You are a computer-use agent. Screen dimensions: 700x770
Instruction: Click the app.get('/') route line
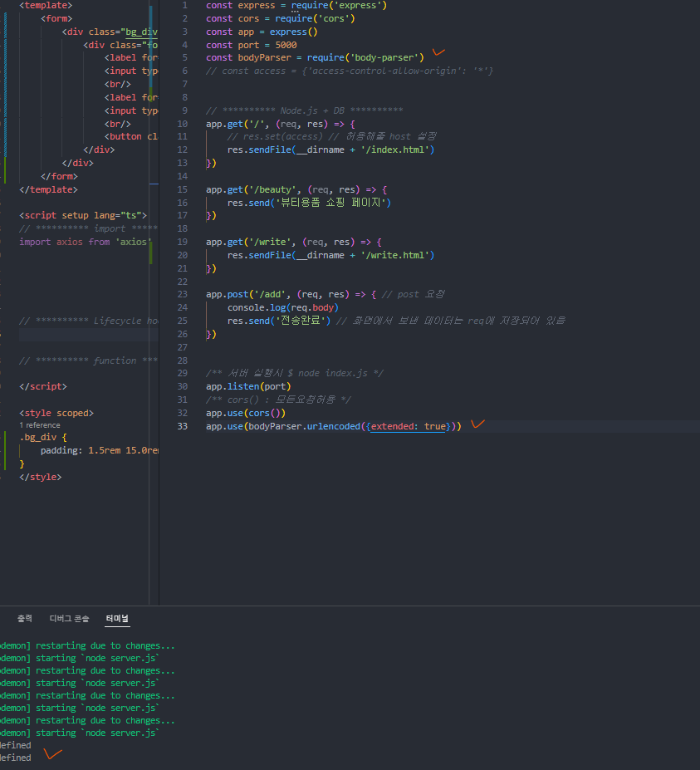tap(281, 125)
